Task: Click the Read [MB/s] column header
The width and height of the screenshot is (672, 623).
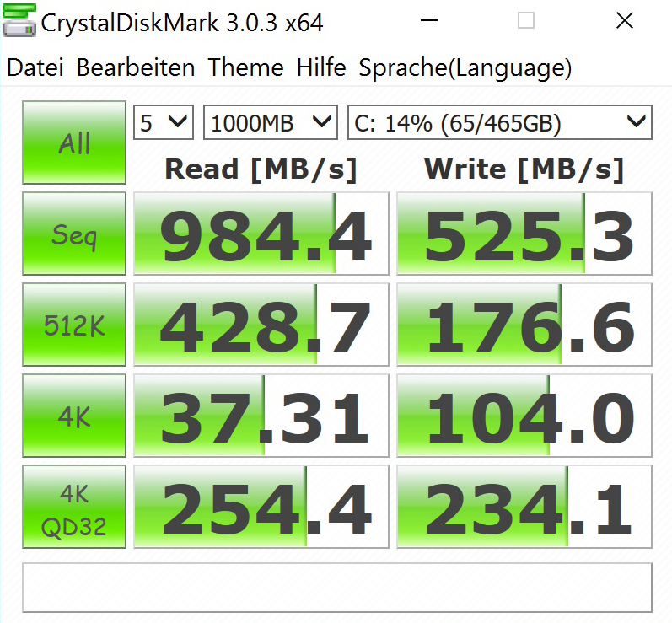Action: [x=261, y=169]
